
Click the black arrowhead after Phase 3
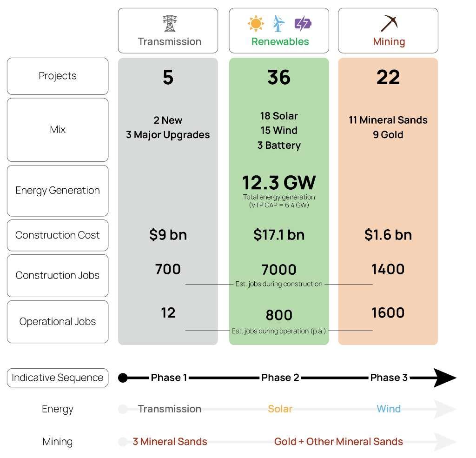point(445,378)
